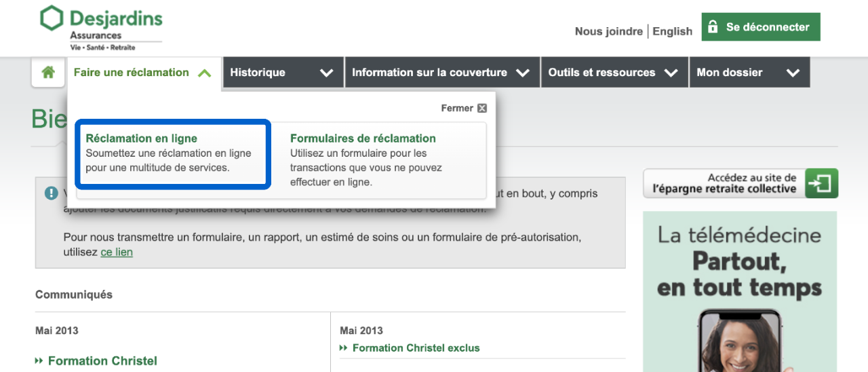This screenshot has width=868, height=372.
Task: Follow the "ce lien" hyperlink
Action: click(117, 252)
